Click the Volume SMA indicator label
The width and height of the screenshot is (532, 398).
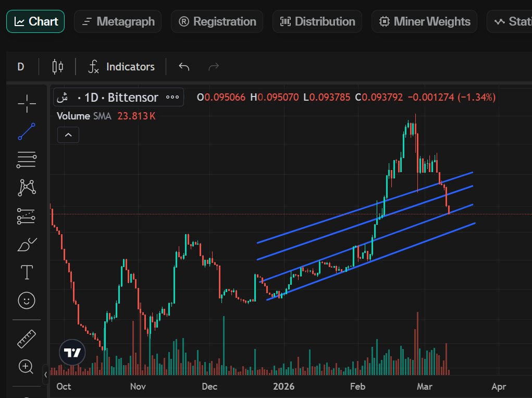pyautogui.click(x=84, y=116)
